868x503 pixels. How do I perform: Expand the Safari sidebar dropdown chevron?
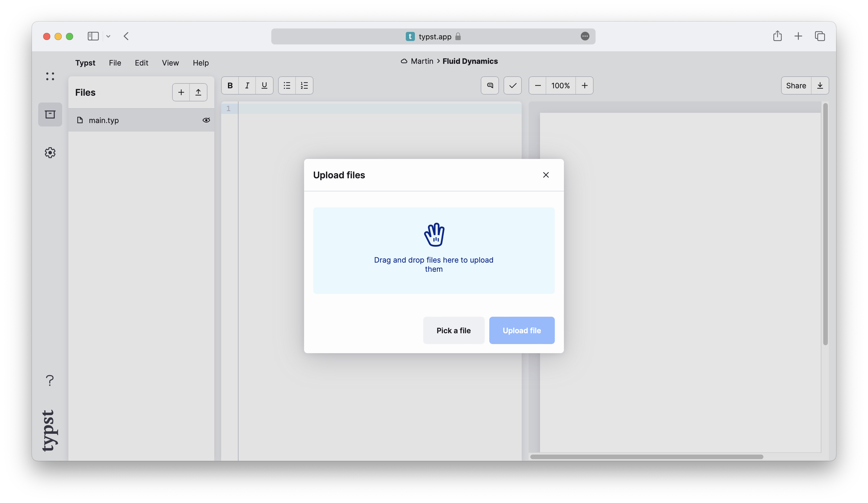point(108,36)
